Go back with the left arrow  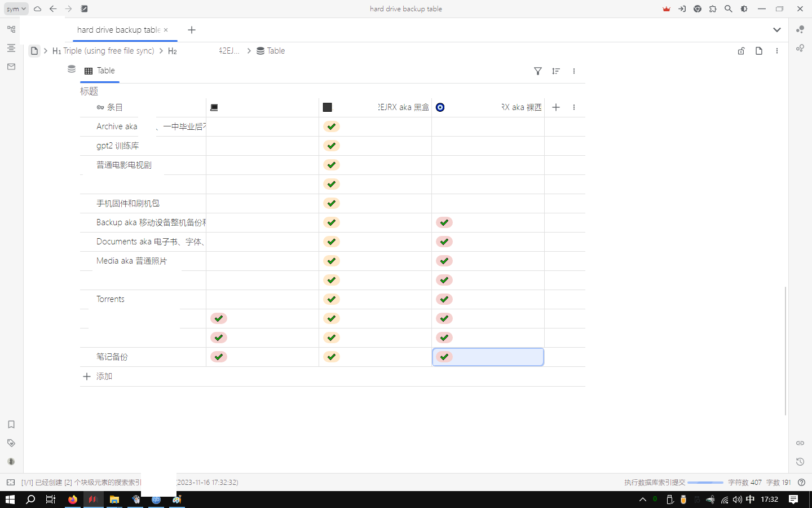(53, 9)
